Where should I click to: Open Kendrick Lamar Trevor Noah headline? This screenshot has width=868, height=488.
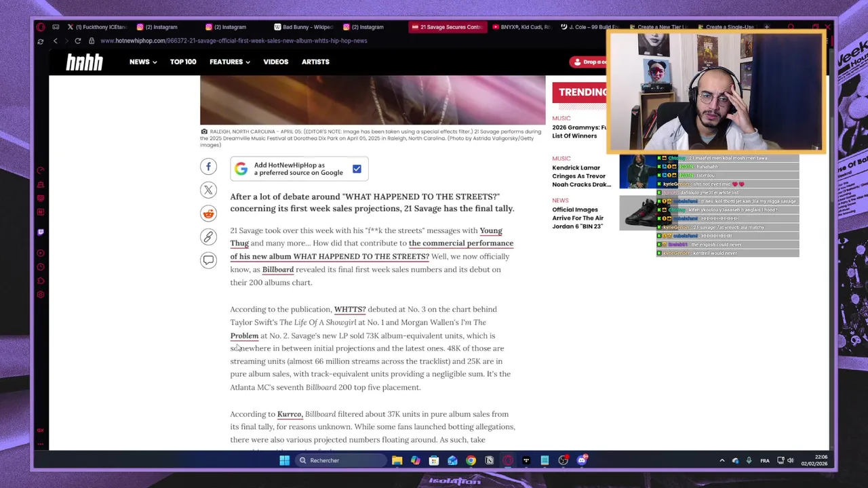(581, 176)
